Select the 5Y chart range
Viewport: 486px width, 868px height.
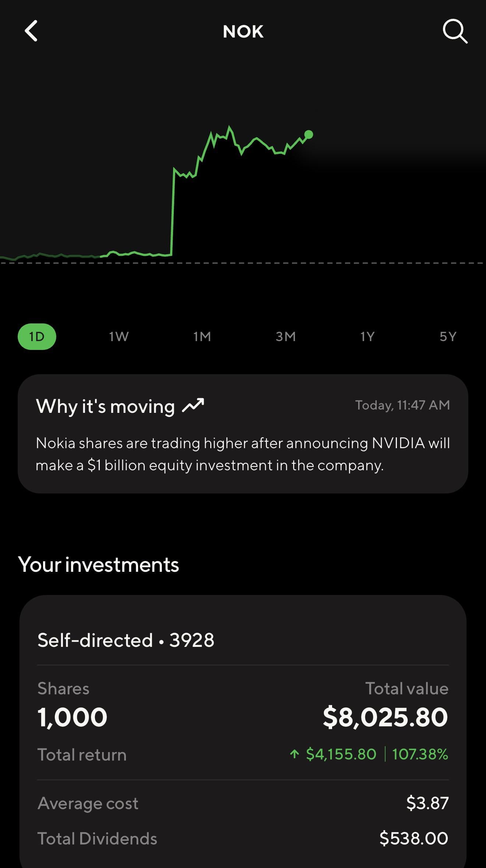point(448,336)
